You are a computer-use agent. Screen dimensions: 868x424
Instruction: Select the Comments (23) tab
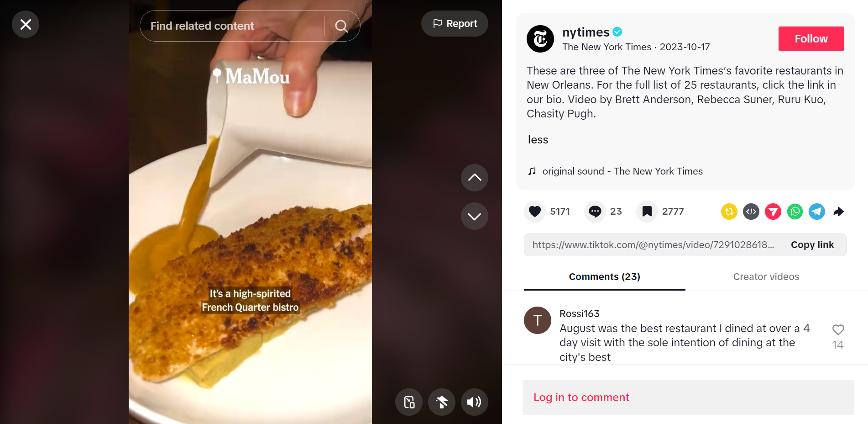click(604, 277)
